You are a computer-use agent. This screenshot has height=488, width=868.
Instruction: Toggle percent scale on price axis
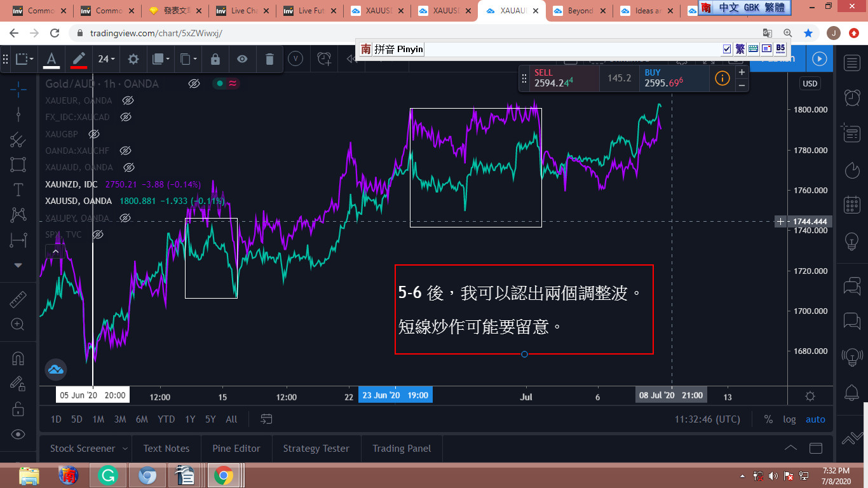click(768, 419)
